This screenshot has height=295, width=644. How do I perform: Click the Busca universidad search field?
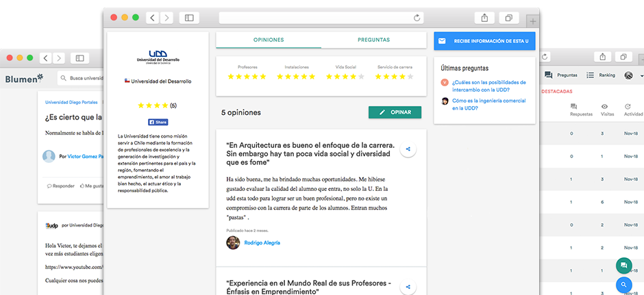click(x=84, y=78)
